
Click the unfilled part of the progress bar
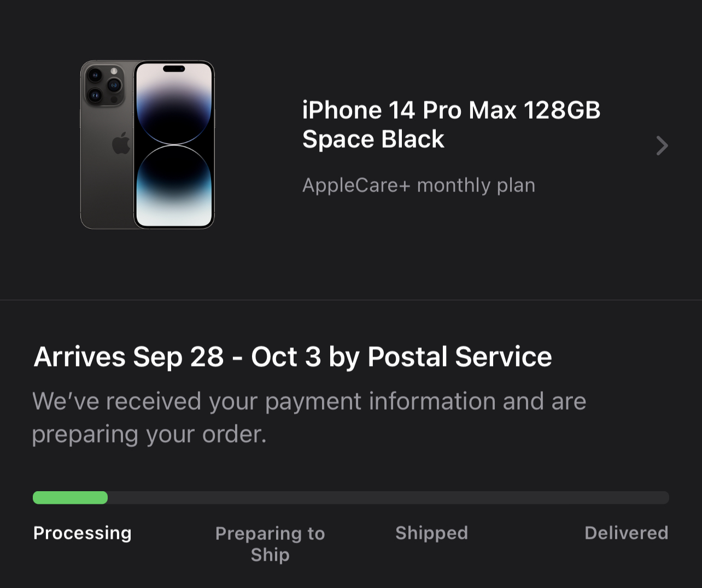click(x=388, y=498)
